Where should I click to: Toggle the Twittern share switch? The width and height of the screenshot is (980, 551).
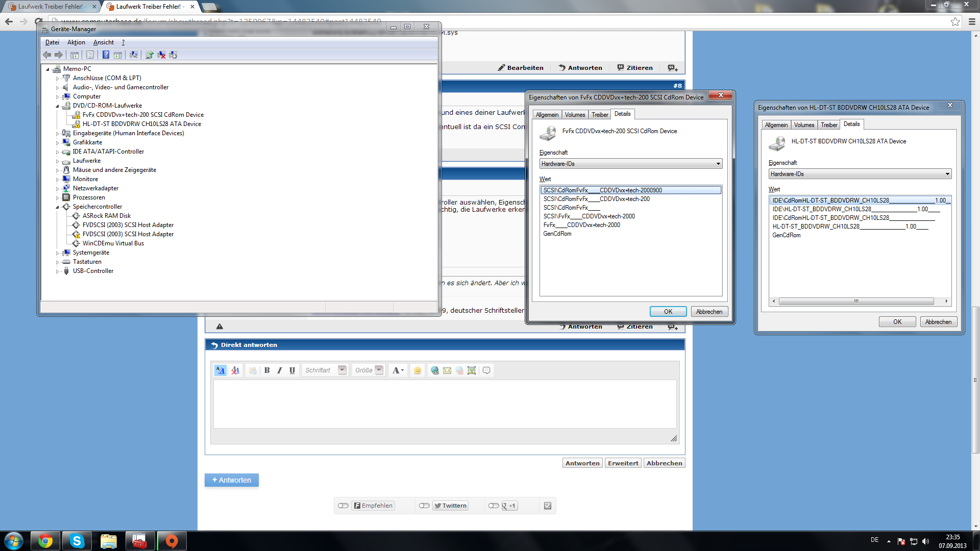pyautogui.click(x=424, y=506)
